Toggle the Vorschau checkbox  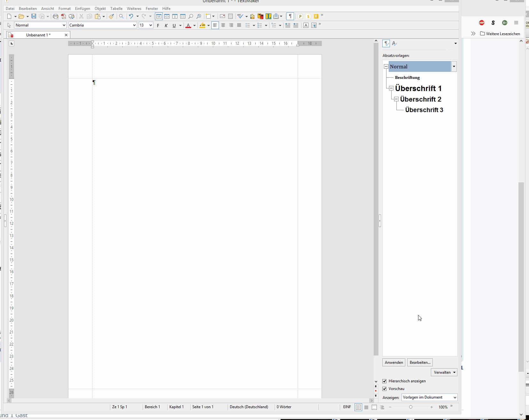(x=385, y=389)
